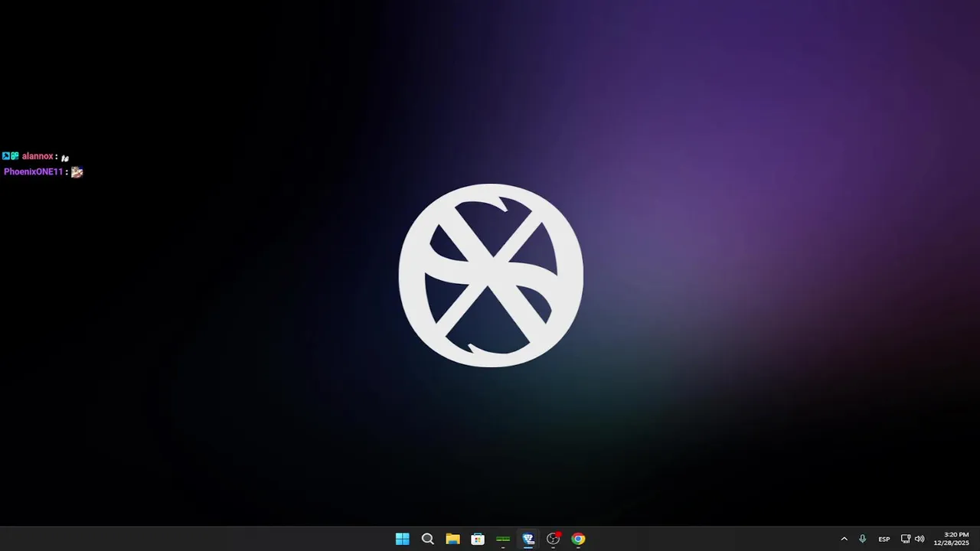Click the alannox username in chat overlay
980x551 pixels.
pos(38,156)
